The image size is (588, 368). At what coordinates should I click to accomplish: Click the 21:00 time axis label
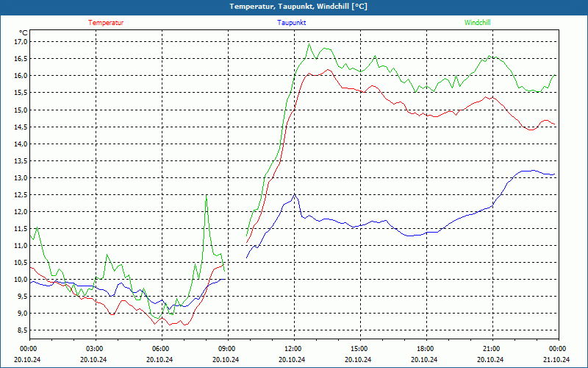(490, 349)
